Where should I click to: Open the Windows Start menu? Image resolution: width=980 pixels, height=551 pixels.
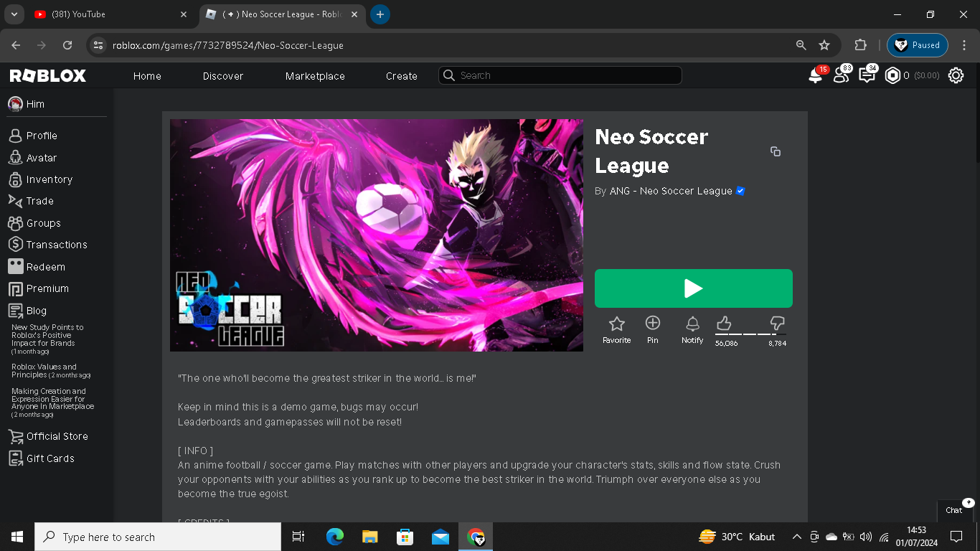17,537
